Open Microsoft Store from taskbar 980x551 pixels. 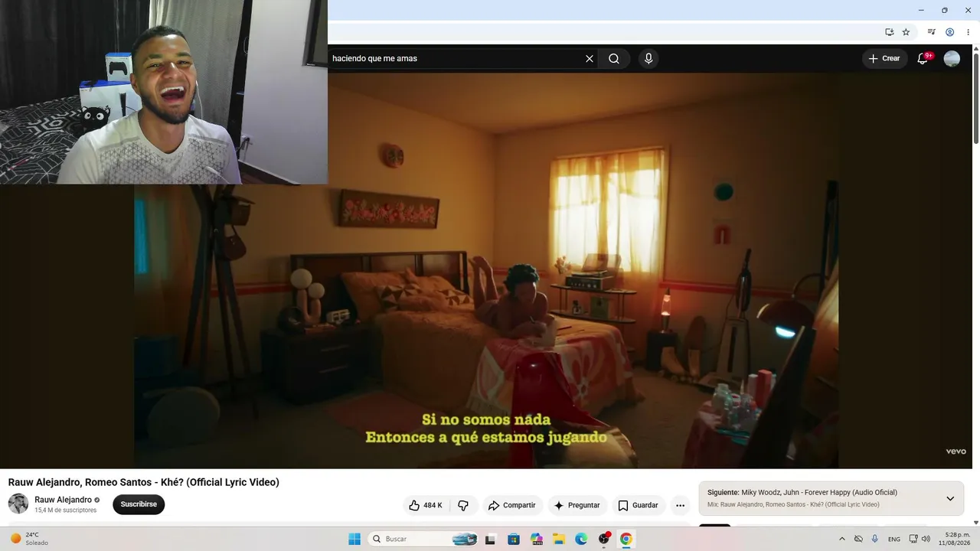click(513, 539)
